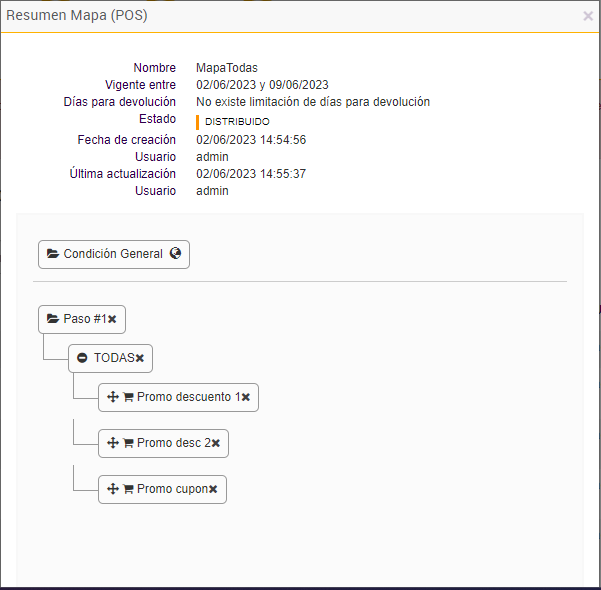The width and height of the screenshot is (601, 590).
Task: Delete Promo desc 2 with its x icon
Action: (216, 443)
